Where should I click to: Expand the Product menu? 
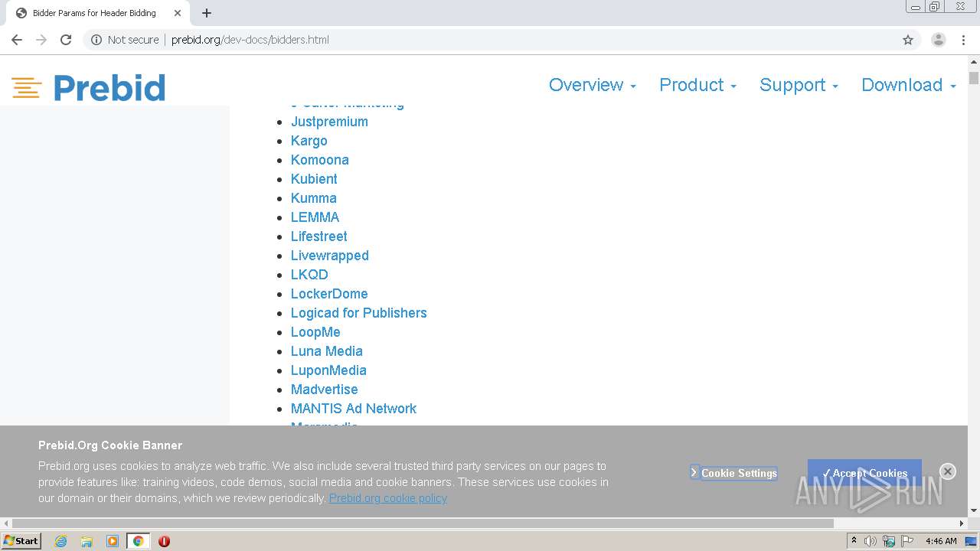697,85
